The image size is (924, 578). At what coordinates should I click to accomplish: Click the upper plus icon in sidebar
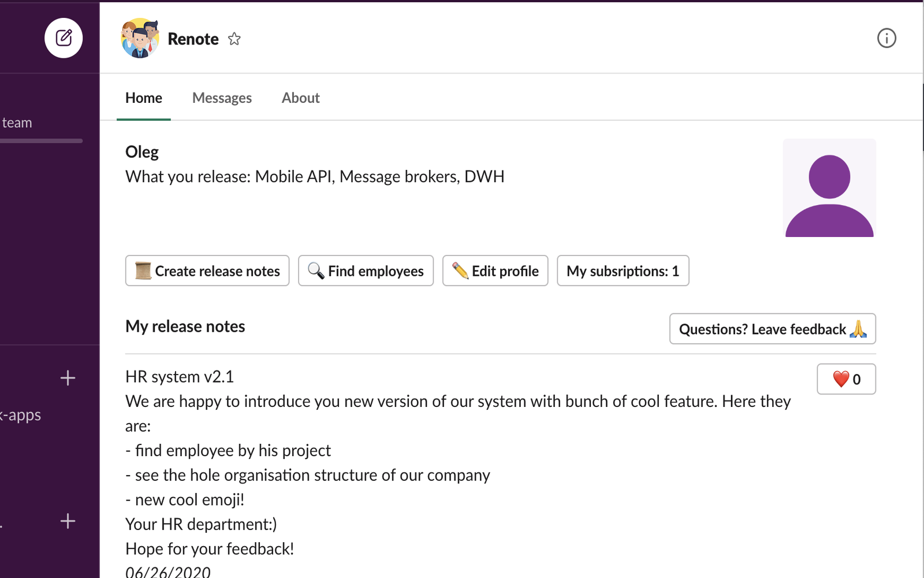coord(68,378)
